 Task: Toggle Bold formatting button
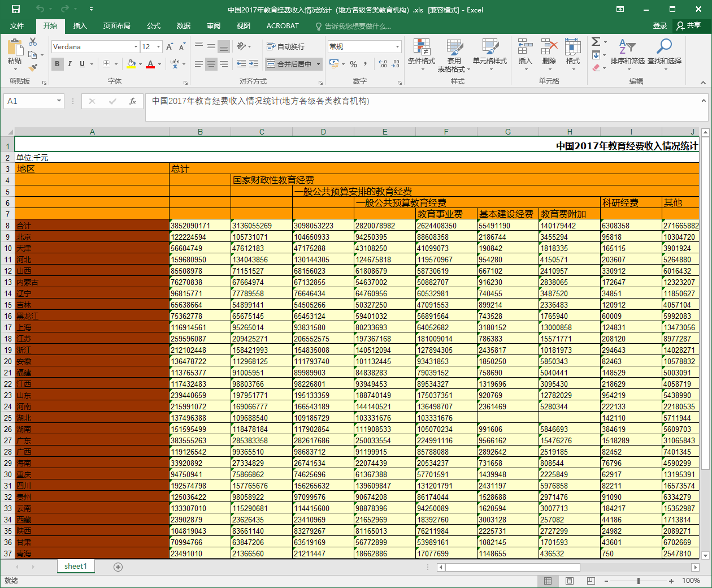(x=57, y=64)
